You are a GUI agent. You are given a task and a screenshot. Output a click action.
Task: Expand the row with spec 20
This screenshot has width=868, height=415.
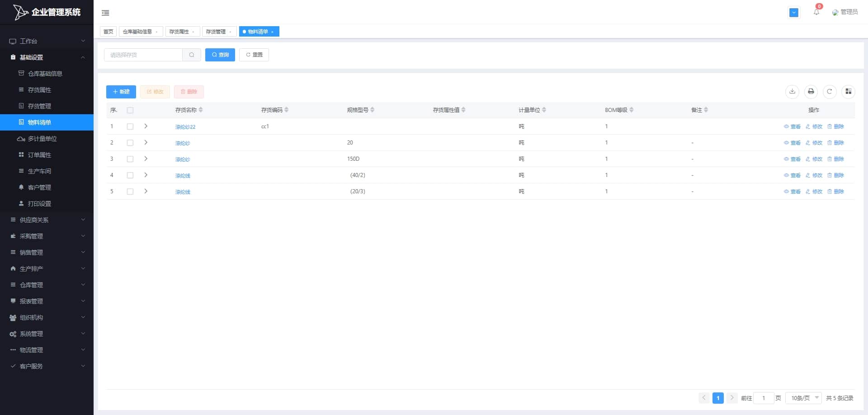(x=146, y=143)
